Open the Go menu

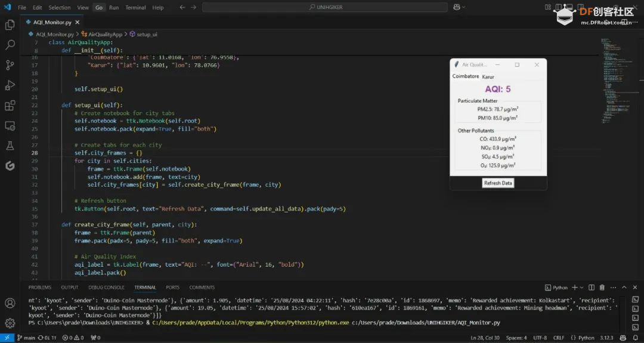click(x=99, y=7)
